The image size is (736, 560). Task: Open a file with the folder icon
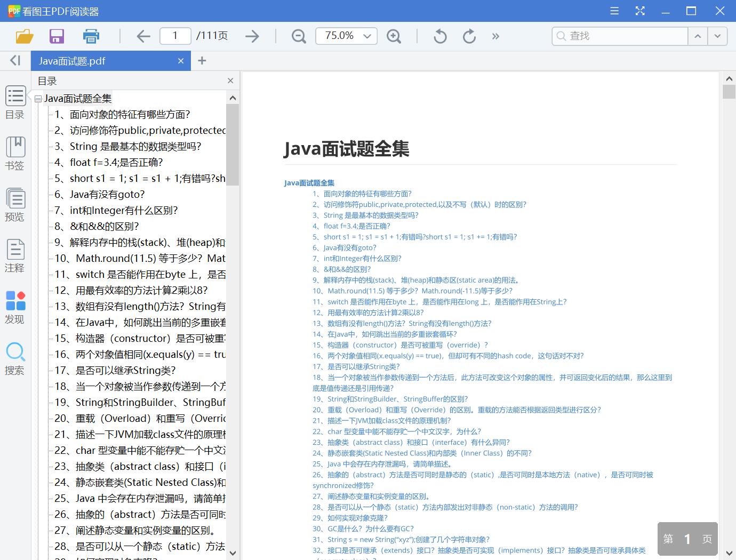pos(25,36)
